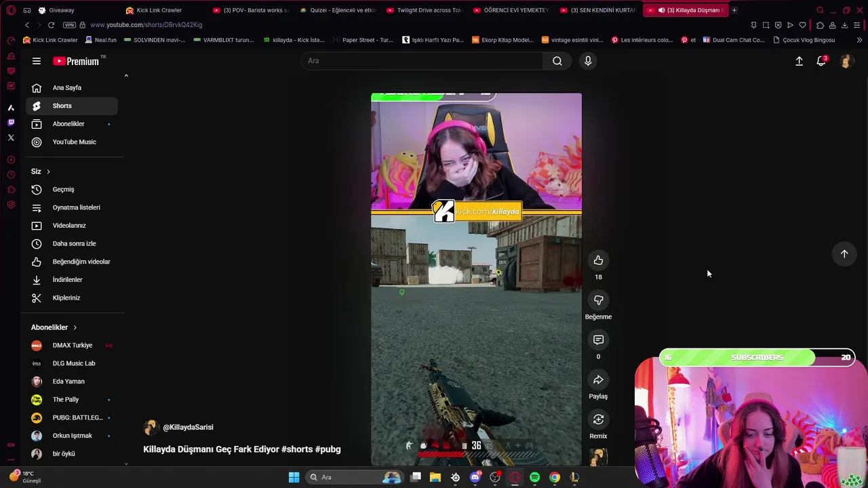Pause the Short by clicking the video
This screenshot has width=868, height=488.
click(476, 279)
